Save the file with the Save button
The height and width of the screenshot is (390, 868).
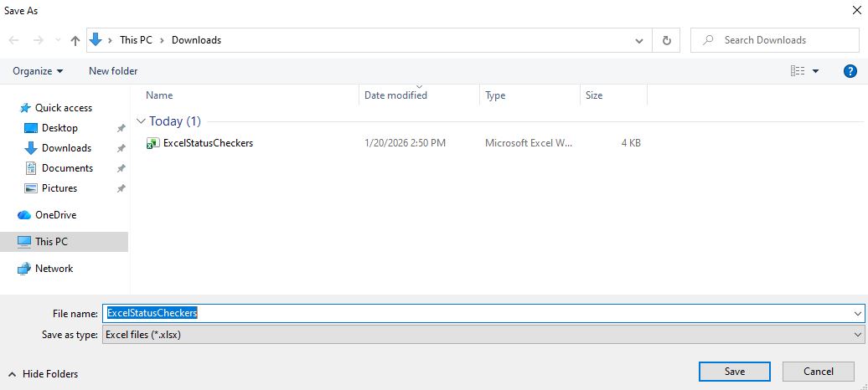tap(735, 372)
